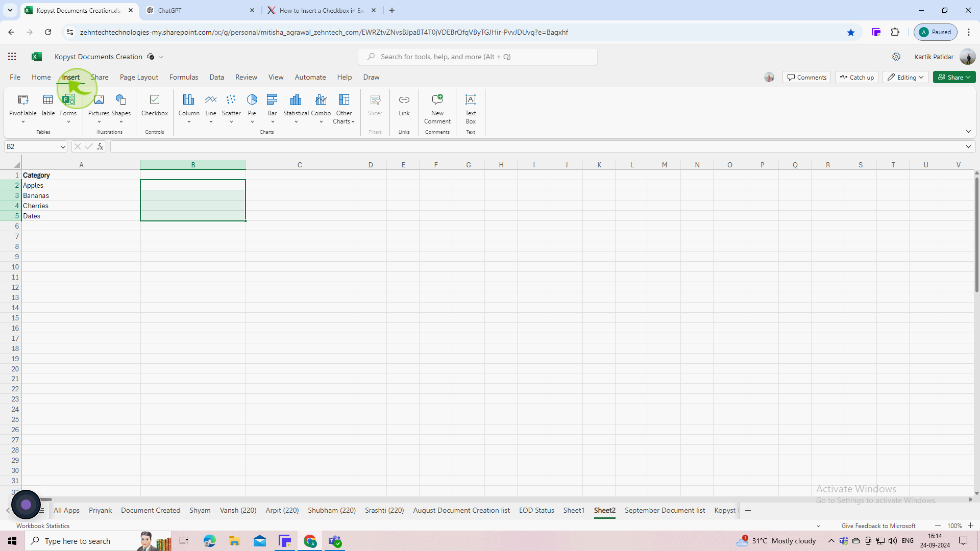Open the Name Box dropdown
Viewport: 980px width, 551px height.
63,147
